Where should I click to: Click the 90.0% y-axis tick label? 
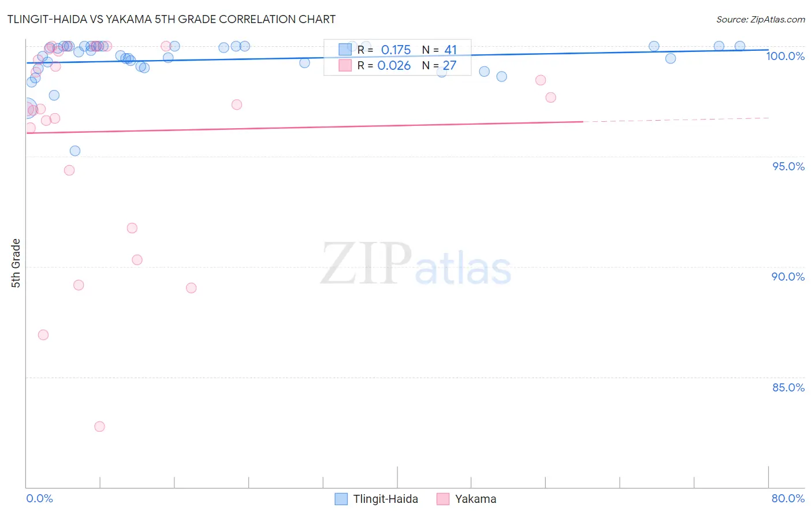(788, 277)
